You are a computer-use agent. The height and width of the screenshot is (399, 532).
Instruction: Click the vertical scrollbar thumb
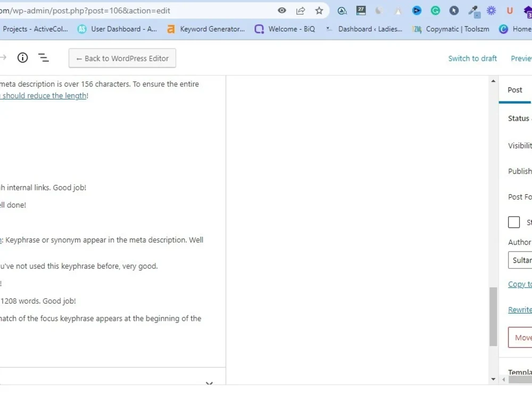493,317
